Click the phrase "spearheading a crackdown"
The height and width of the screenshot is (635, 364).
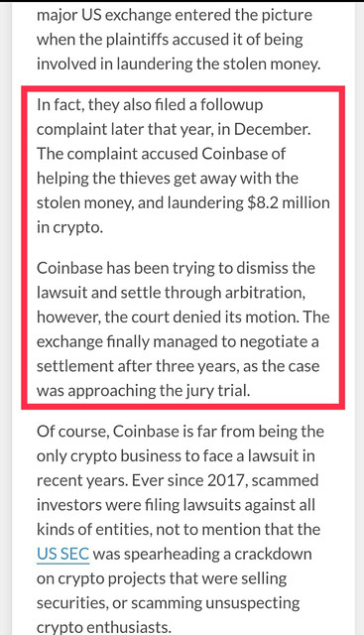click(x=218, y=554)
